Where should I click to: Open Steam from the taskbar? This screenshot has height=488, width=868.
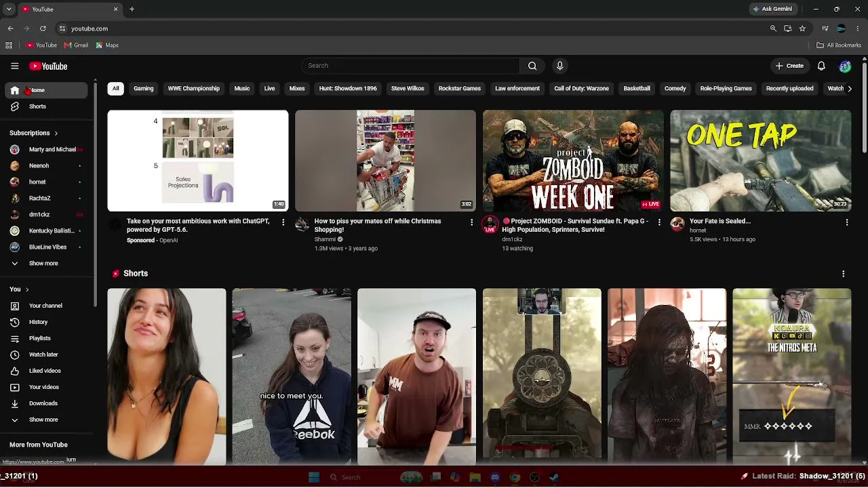point(554,477)
